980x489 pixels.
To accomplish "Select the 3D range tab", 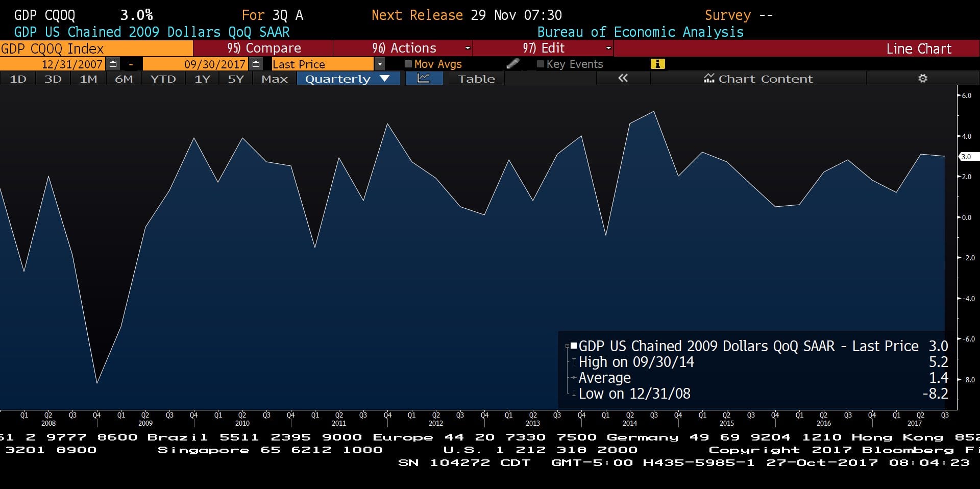I will click(x=53, y=79).
